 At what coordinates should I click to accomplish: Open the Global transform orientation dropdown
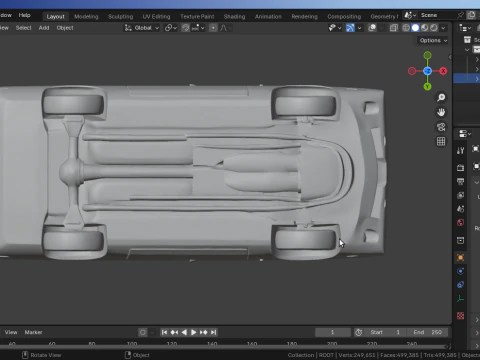coord(142,28)
